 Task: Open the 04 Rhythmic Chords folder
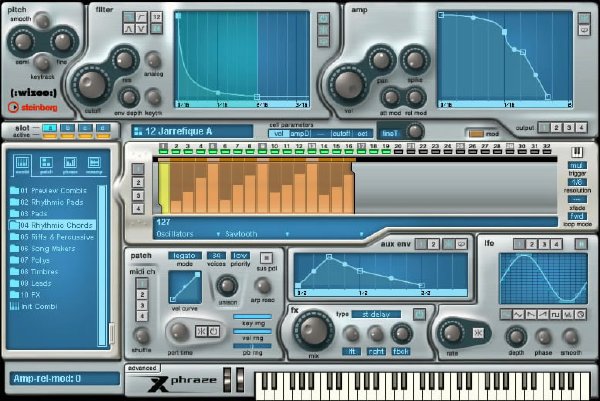pos(52,225)
